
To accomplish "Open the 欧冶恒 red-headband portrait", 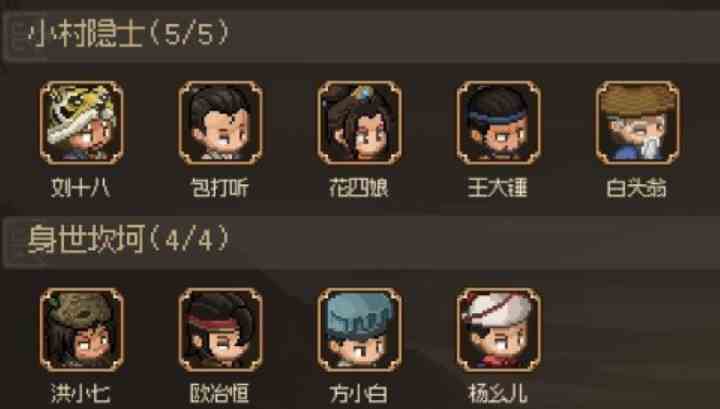I will [220, 330].
